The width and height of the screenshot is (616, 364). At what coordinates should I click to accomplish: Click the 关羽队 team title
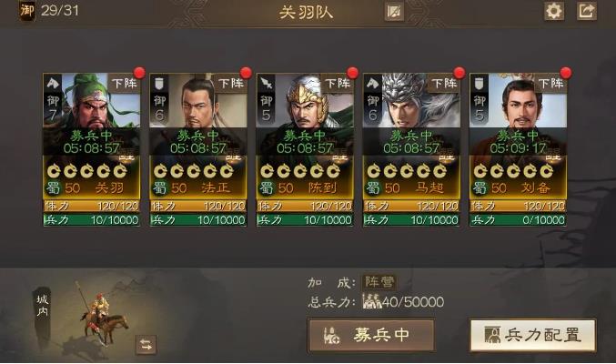[x=307, y=12]
